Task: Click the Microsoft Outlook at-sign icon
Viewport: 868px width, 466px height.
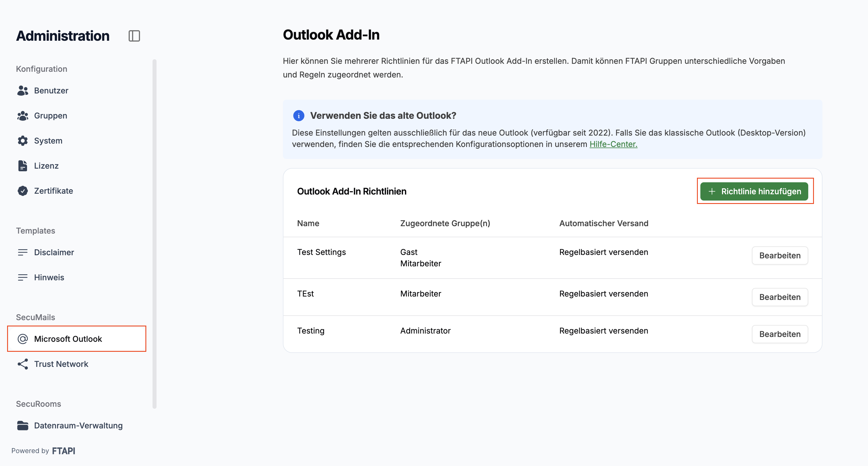Action: 22,339
